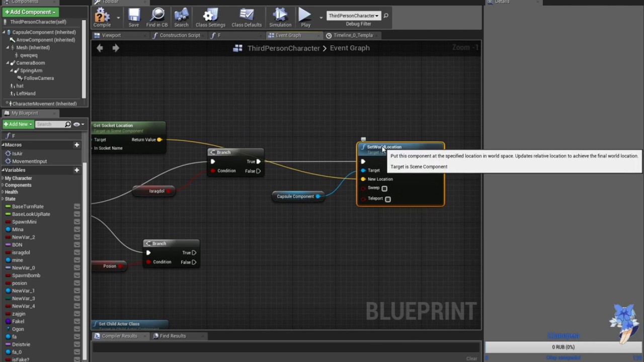Open the ThirdPersonCharacter debug filter dropdown
The image size is (644, 362).
[x=353, y=16]
